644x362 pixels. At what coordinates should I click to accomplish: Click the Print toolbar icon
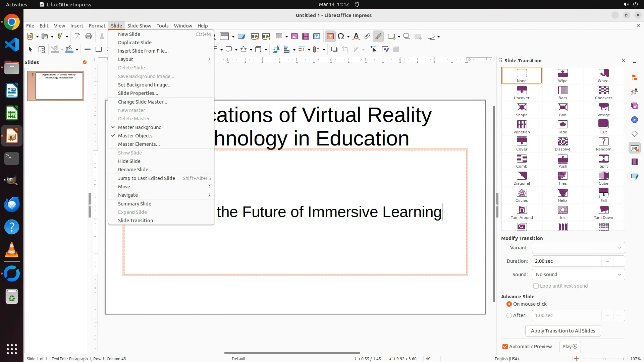(89, 37)
